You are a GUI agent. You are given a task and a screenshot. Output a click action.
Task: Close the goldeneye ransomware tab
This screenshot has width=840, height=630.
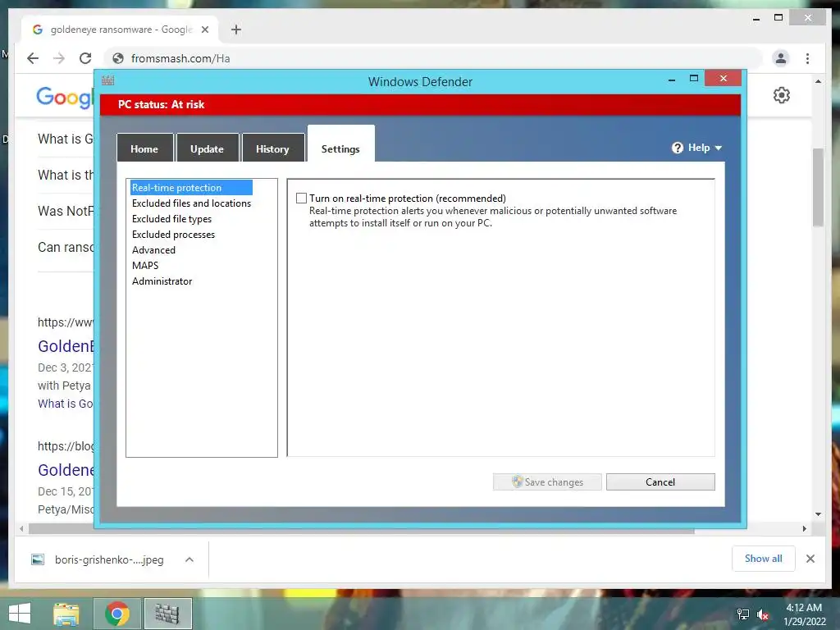[204, 30]
